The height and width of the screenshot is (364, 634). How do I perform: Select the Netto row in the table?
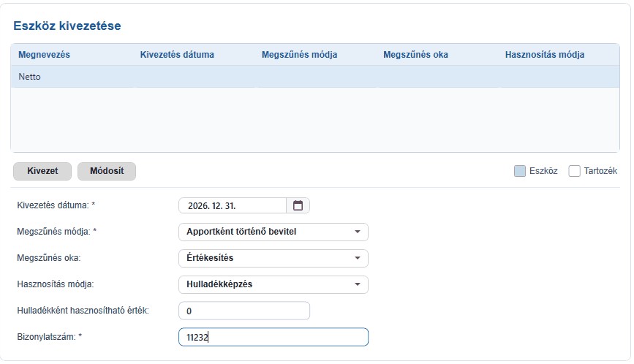(315, 77)
